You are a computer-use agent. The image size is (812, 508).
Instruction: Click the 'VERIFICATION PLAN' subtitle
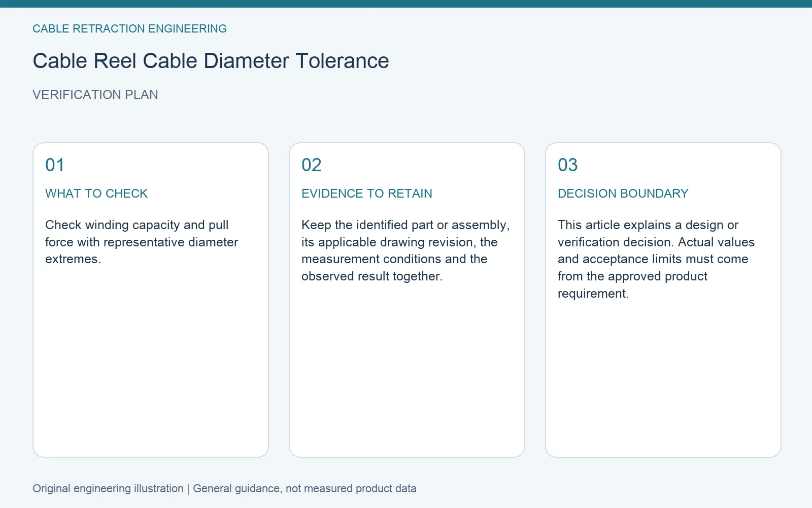coord(95,95)
